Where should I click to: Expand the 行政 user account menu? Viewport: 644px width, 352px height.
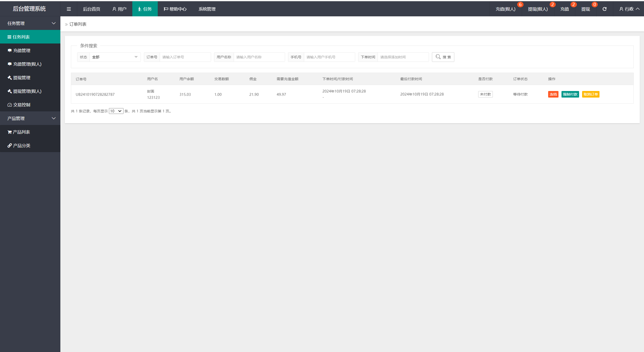pyautogui.click(x=629, y=9)
